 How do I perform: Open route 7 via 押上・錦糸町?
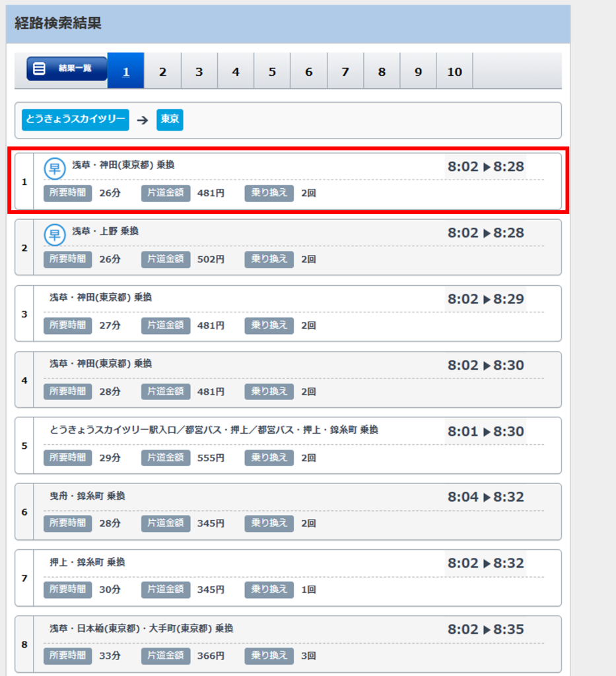click(288, 578)
